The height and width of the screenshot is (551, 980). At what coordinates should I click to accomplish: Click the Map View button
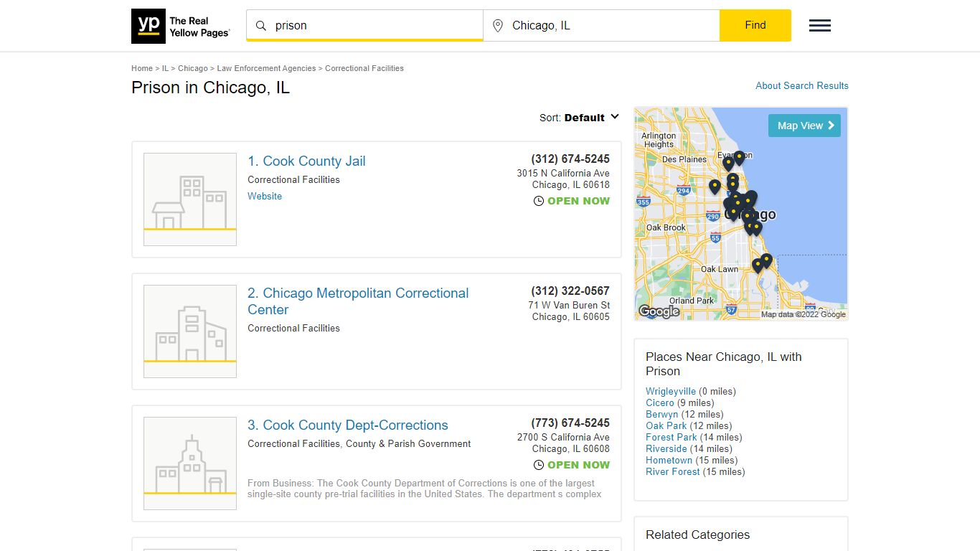(x=804, y=126)
